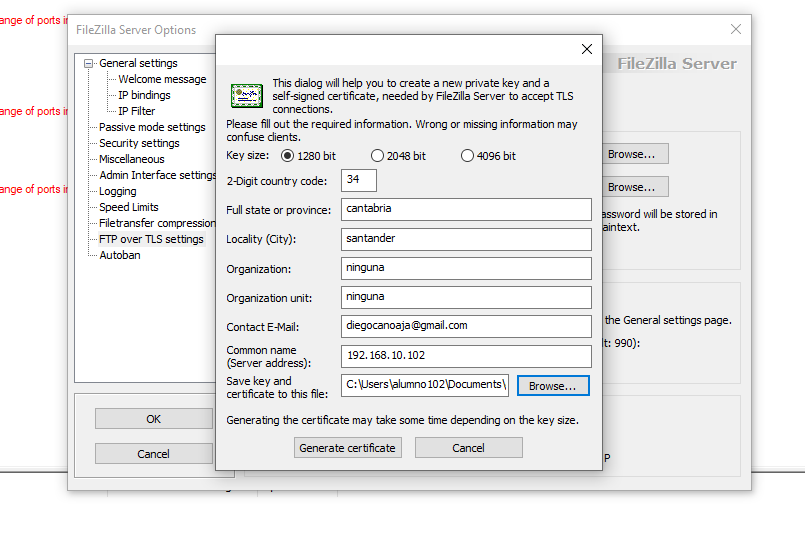Open Security settings page
805x546 pixels.
point(139,143)
